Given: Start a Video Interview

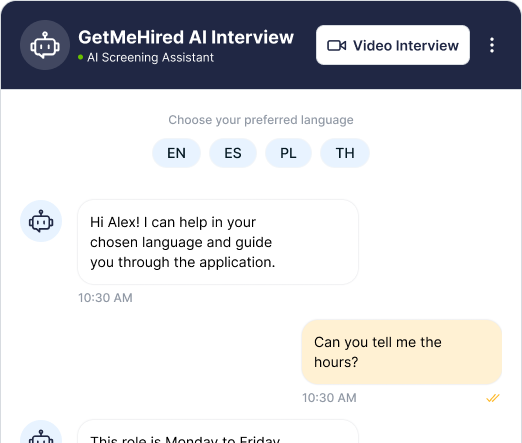Looking at the screenshot, I should 393,45.
